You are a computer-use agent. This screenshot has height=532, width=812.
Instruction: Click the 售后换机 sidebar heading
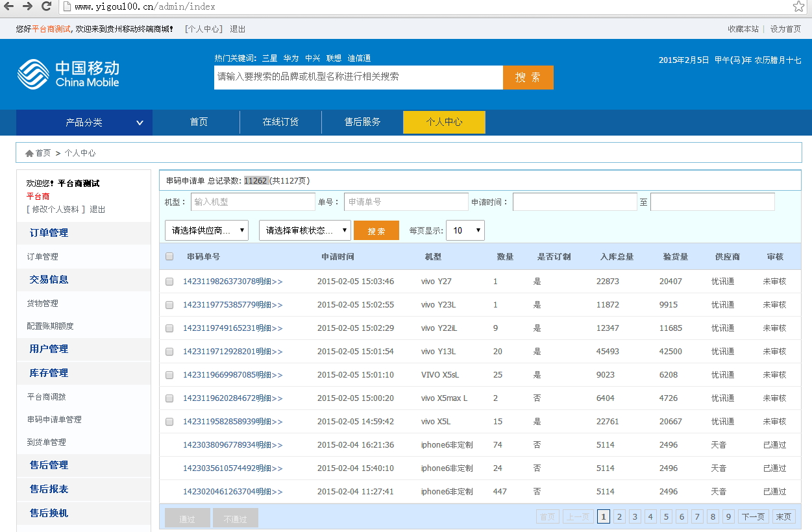pyautogui.click(x=49, y=513)
